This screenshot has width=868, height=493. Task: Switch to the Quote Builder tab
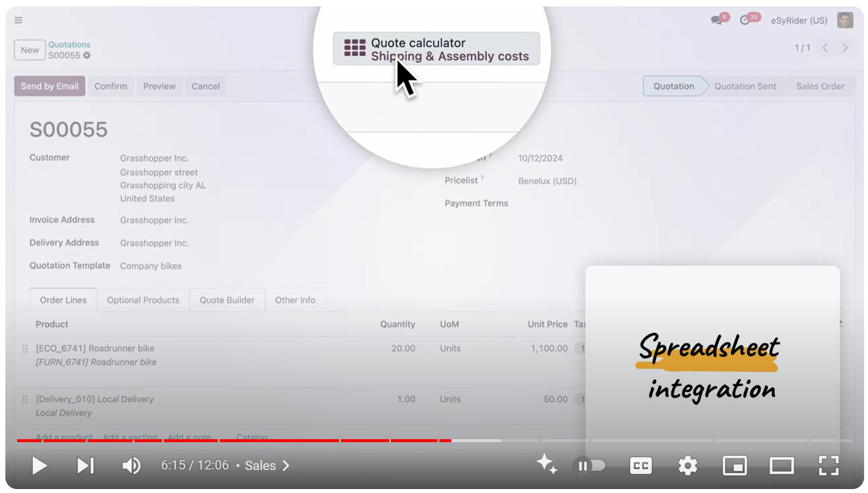[227, 300]
